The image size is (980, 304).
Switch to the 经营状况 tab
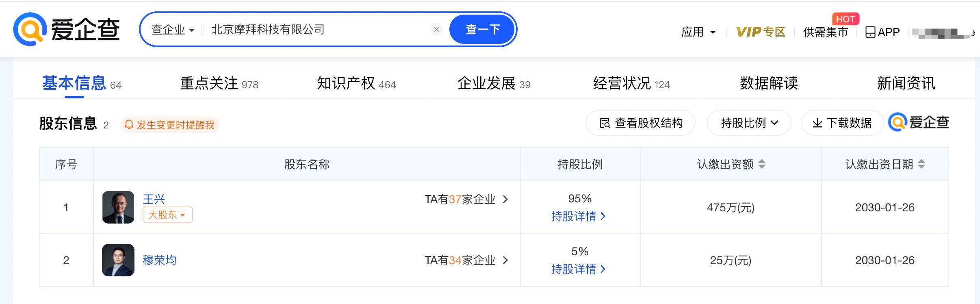pos(631,83)
